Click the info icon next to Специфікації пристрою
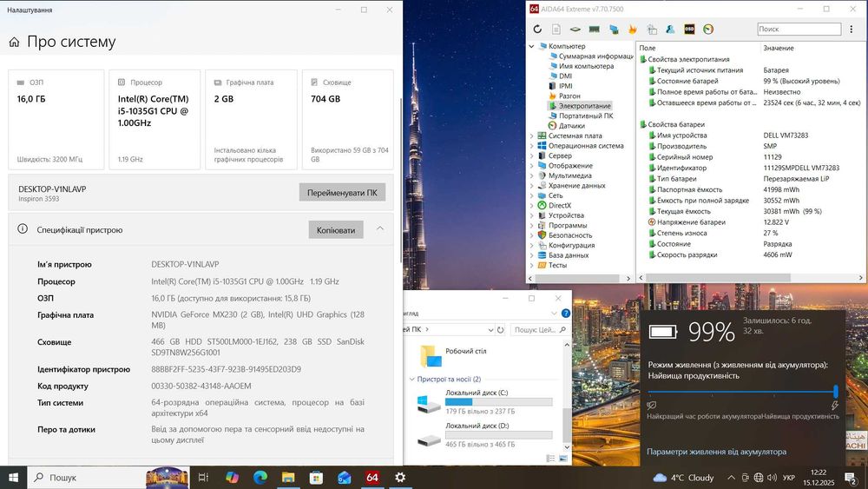Viewport: 868px width, 489px height. click(23, 228)
